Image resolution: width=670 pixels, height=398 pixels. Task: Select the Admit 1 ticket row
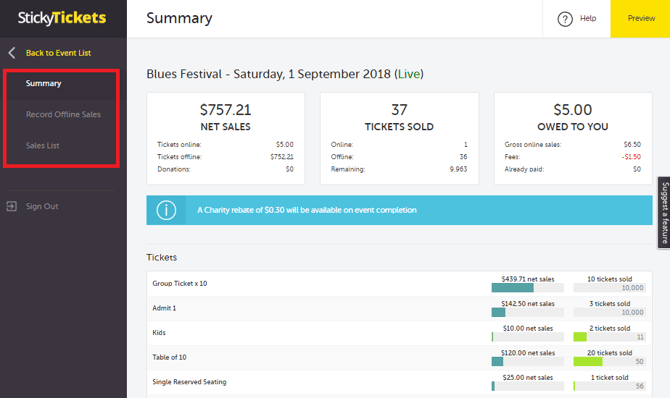tap(399, 308)
